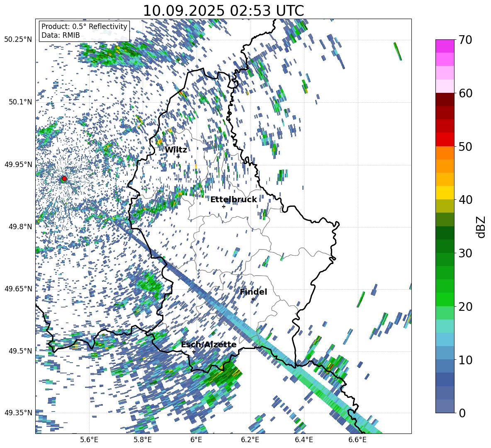This screenshot has width=491, height=448.
Task: Click the 0 dBZ colorbar tick label
Action: [462, 413]
